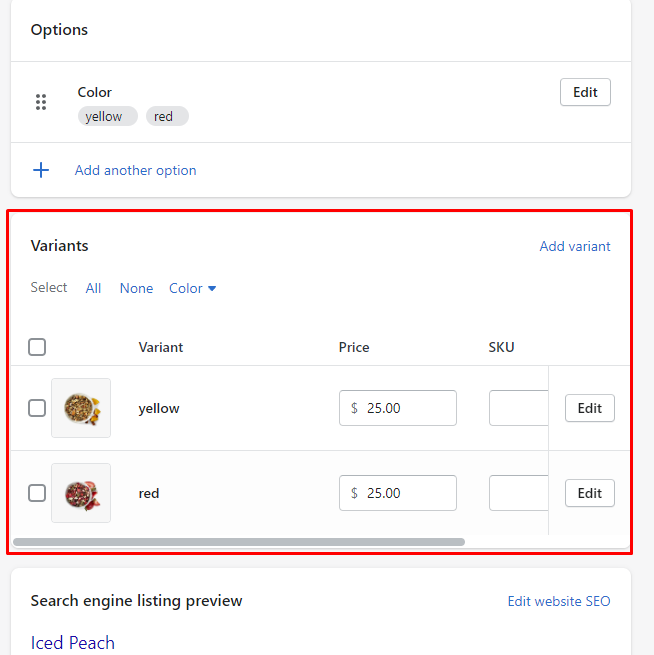The height and width of the screenshot is (655, 654).
Task: Check the yellow variant checkbox
Action: (x=37, y=408)
